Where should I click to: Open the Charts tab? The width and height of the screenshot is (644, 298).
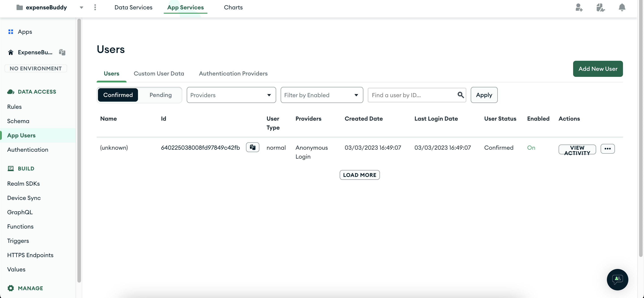click(233, 8)
